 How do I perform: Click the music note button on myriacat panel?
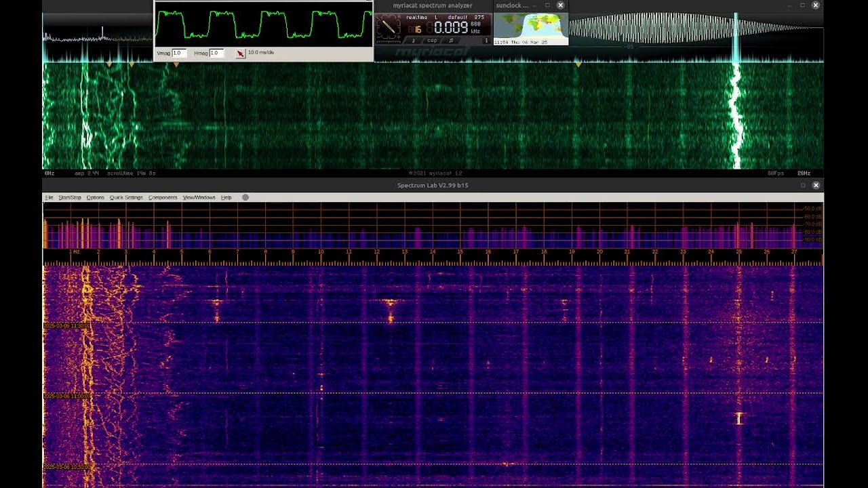pos(451,41)
